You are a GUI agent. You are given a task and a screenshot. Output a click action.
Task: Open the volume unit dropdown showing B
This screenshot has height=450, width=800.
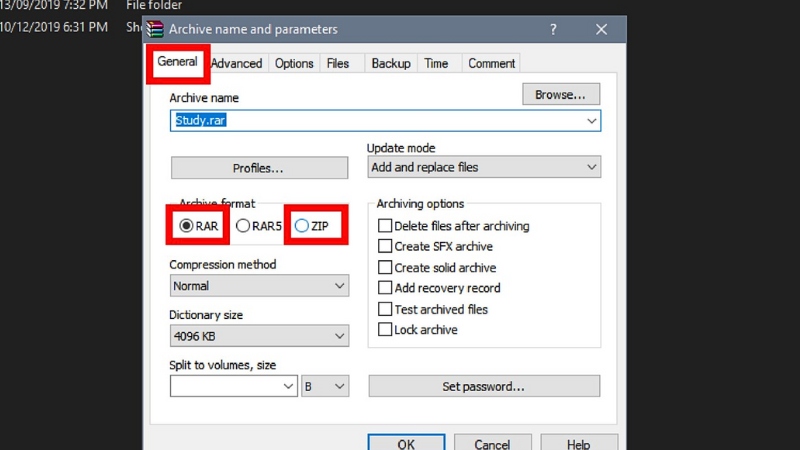pos(325,386)
